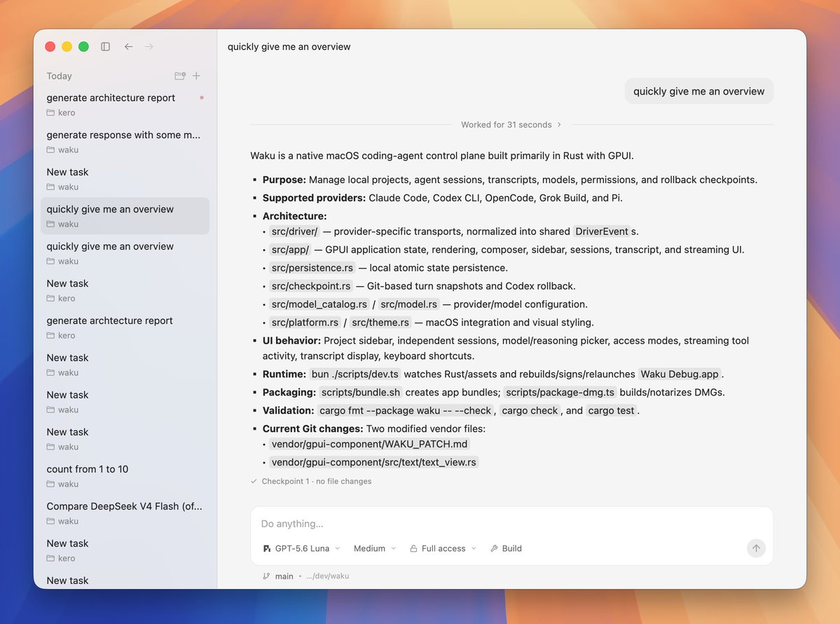Click the Do anything... message input

[511, 524]
